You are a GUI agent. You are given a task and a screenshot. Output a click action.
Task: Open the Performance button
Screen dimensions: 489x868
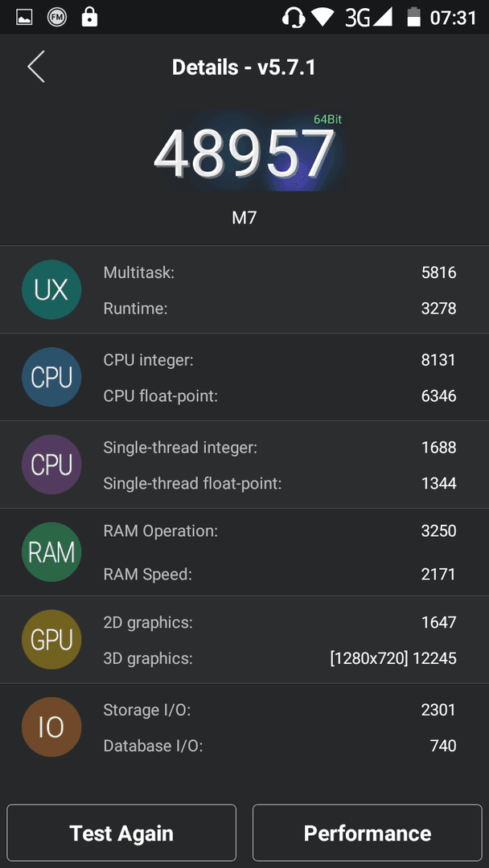(368, 833)
